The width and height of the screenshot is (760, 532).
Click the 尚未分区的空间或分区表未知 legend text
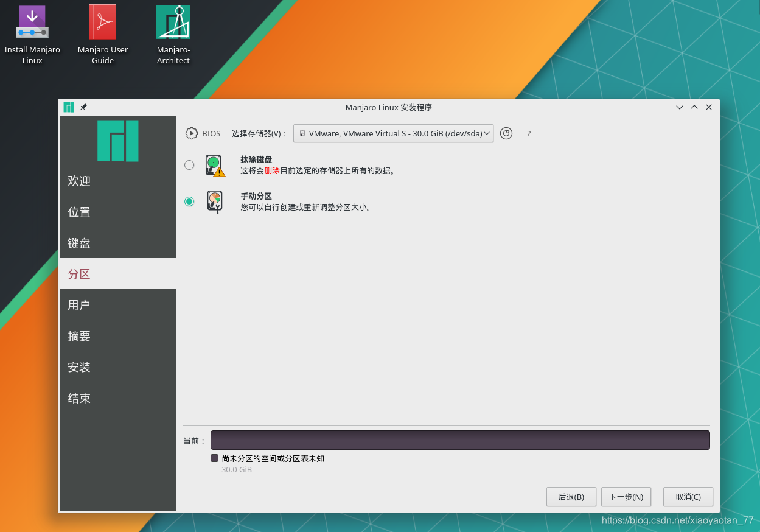[x=273, y=458]
